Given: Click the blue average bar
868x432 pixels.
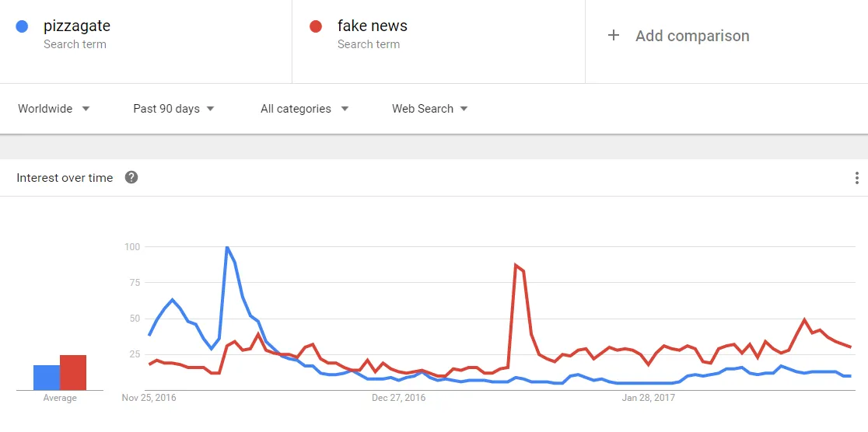Looking at the screenshot, I should [x=47, y=378].
